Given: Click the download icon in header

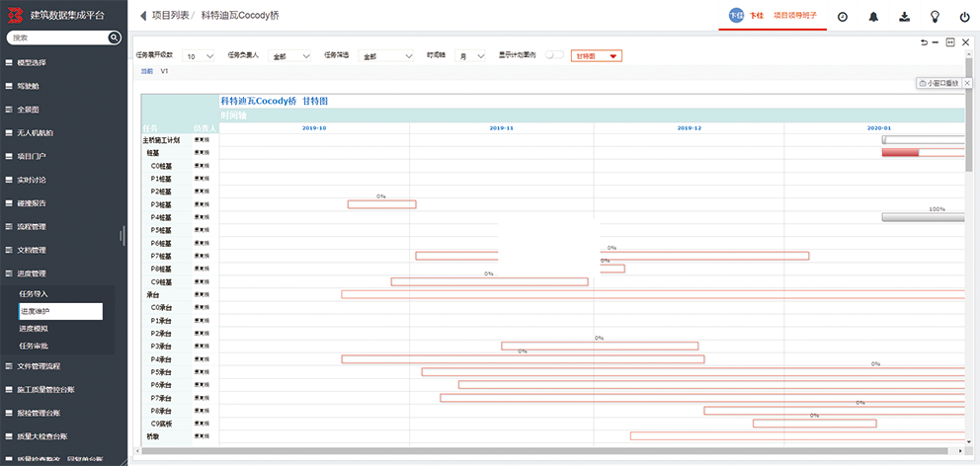Looking at the screenshot, I should click(904, 17).
